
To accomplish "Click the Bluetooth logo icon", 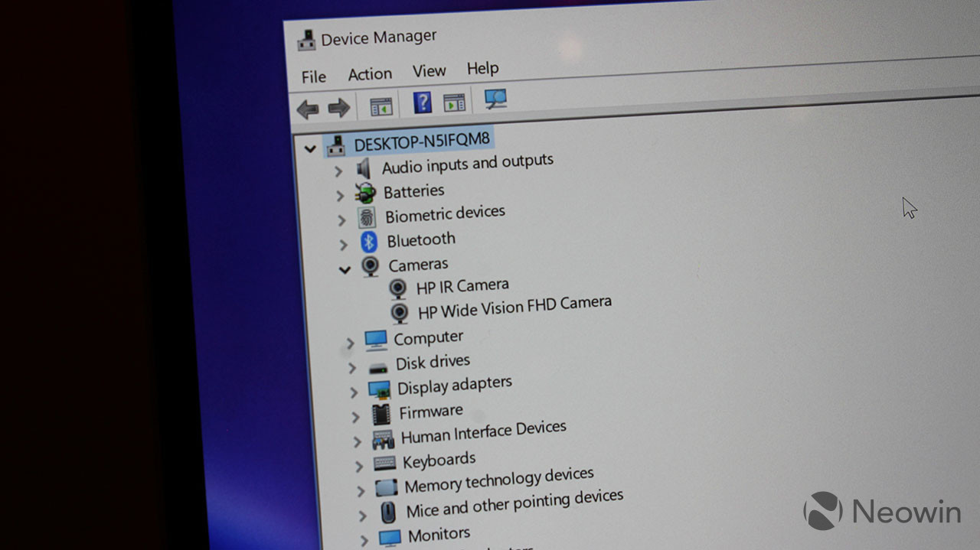I will pyautogui.click(x=369, y=242).
